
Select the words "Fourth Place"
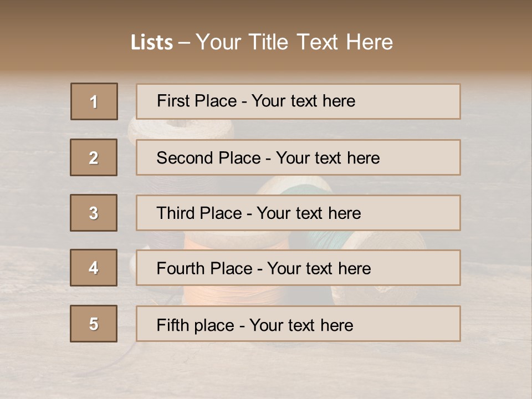(204, 268)
